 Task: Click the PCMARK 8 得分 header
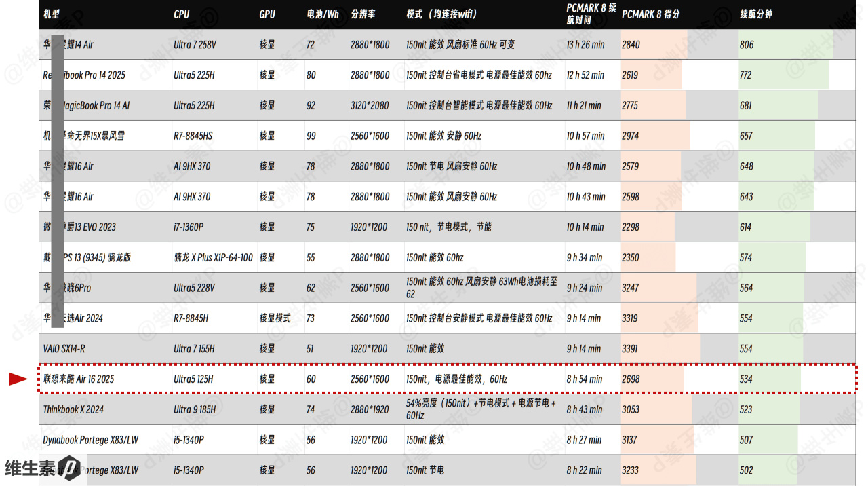[x=650, y=14]
